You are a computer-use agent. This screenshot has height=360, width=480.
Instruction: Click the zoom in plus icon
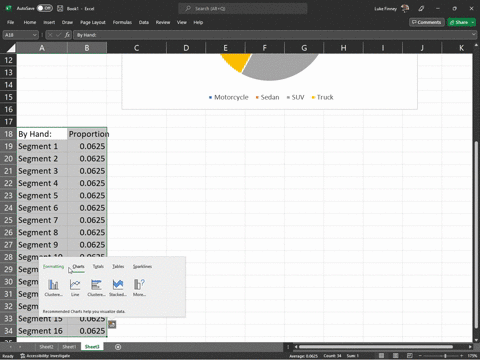coord(462,356)
